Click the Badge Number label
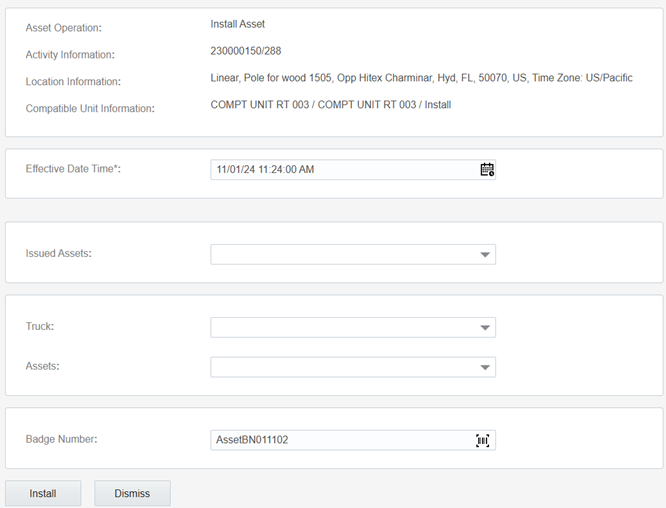666x508 pixels. click(62, 439)
